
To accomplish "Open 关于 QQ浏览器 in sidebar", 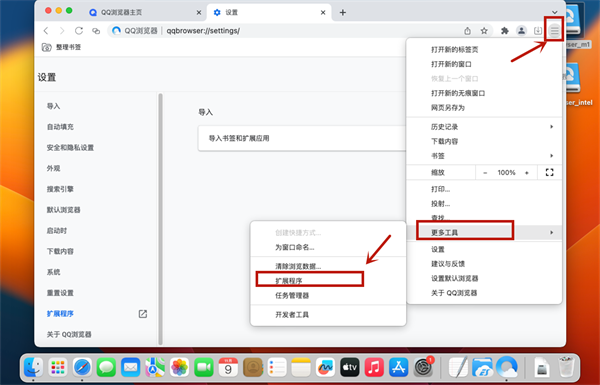I will click(x=69, y=334).
